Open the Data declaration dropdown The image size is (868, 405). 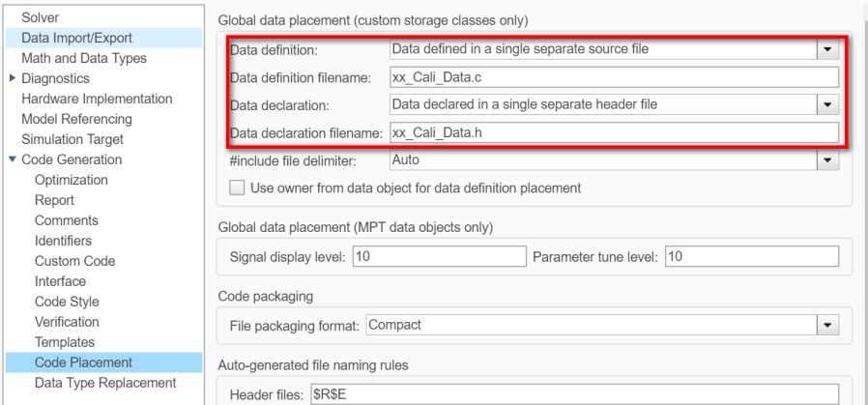(x=826, y=104)
